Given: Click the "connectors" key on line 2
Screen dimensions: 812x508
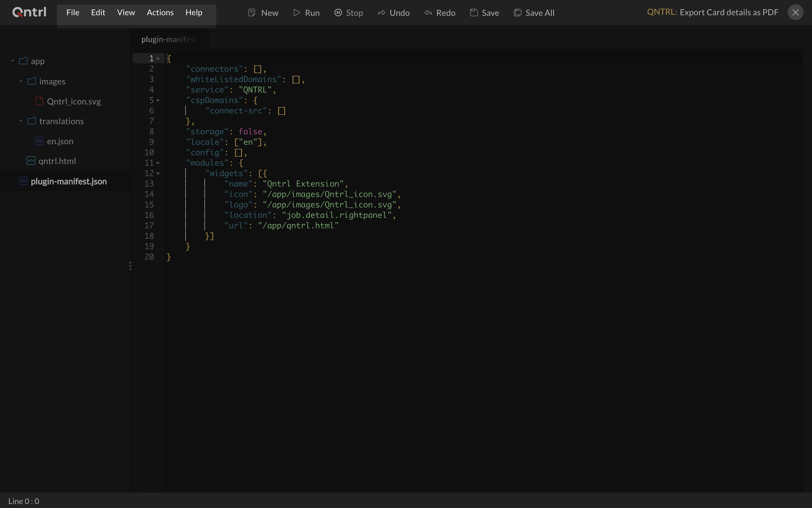Looking at the screenshot, I should pyautogui.click(x=214, y=69).
